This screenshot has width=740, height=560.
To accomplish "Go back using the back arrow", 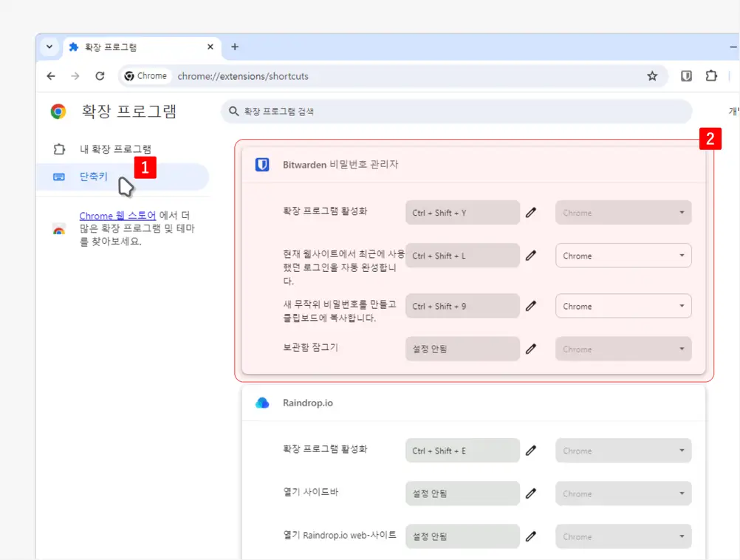I will [x=51, y=76].
